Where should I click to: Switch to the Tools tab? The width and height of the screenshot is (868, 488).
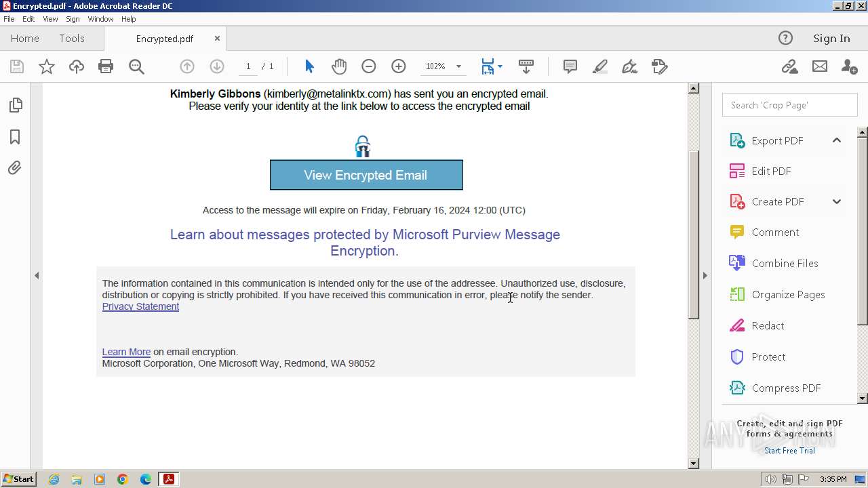click(72, 38)
